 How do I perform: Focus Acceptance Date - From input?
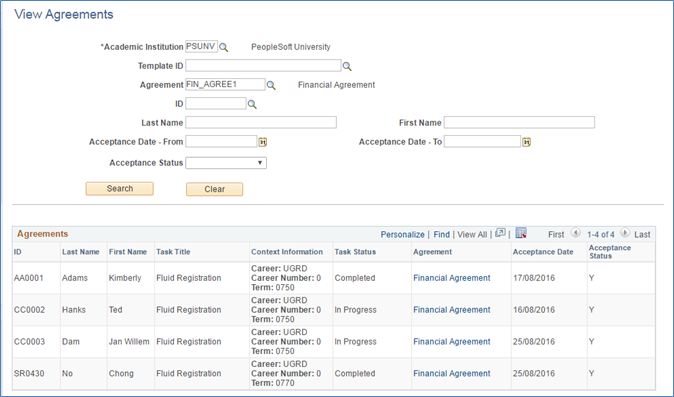221,141
